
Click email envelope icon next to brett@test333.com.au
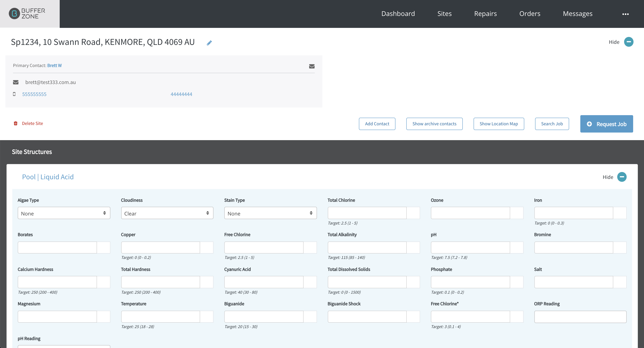tap(16, 82)
